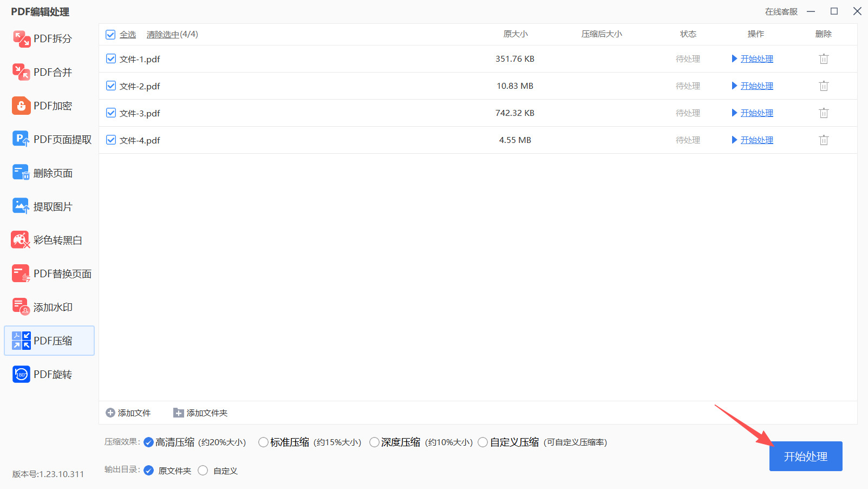Click the 全选 link text
The height and width of the screenshot is (489, 868).
pos(128,35)
